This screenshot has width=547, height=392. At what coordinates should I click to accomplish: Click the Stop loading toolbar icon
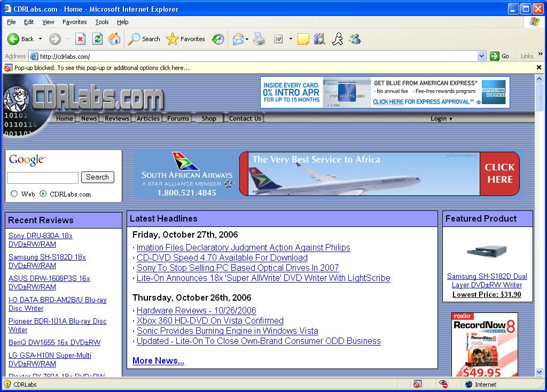click(x=80, y=39)
